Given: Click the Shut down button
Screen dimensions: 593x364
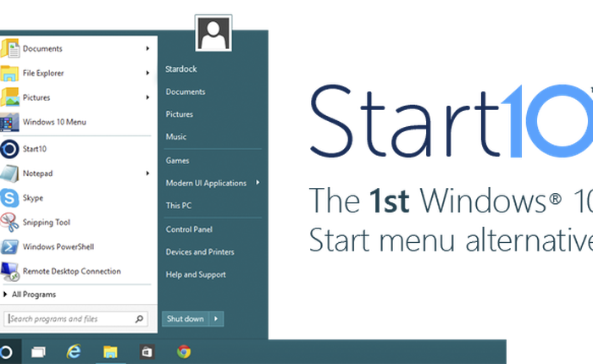Looking at the screenshot, I should click(x=186, y=319).
